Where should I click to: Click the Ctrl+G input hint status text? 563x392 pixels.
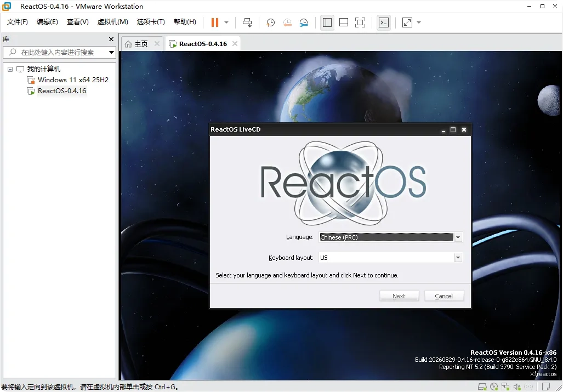(x=90, y=387)
